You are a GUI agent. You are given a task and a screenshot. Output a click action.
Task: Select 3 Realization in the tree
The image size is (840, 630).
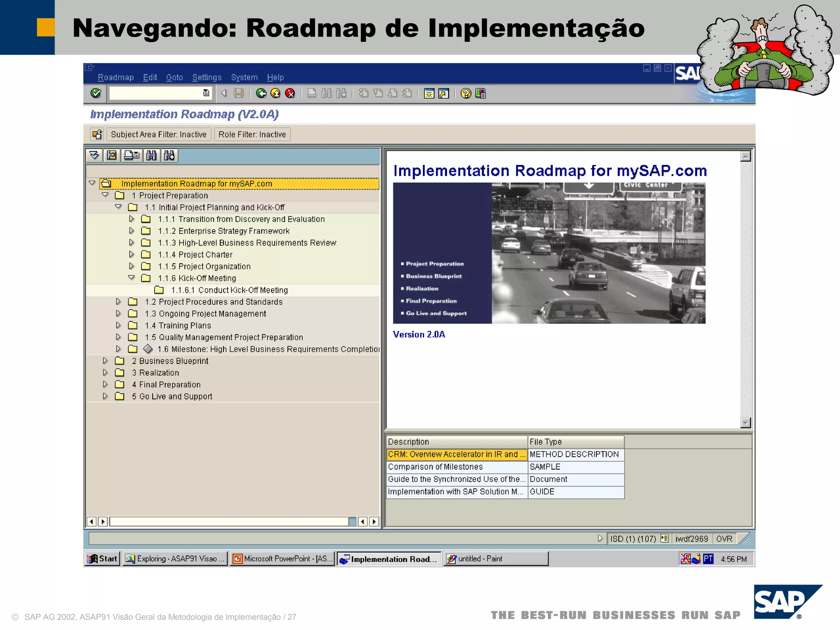[155, 373]
